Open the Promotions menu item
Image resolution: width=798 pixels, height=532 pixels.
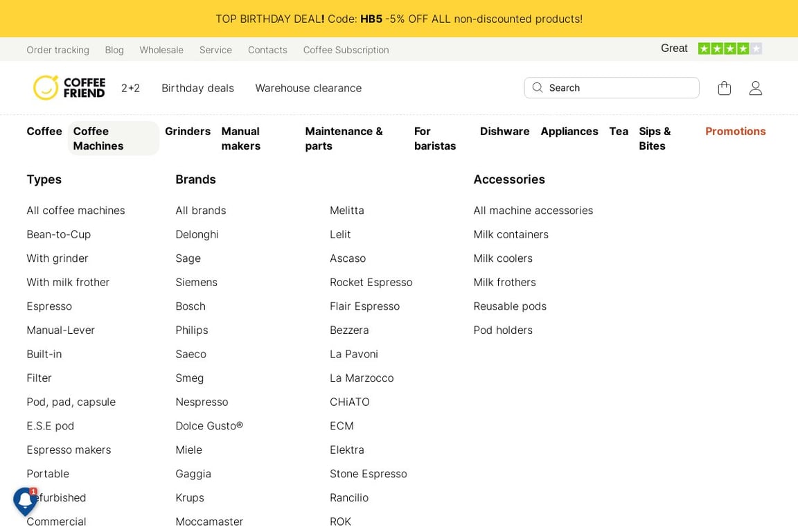[735, 132]
